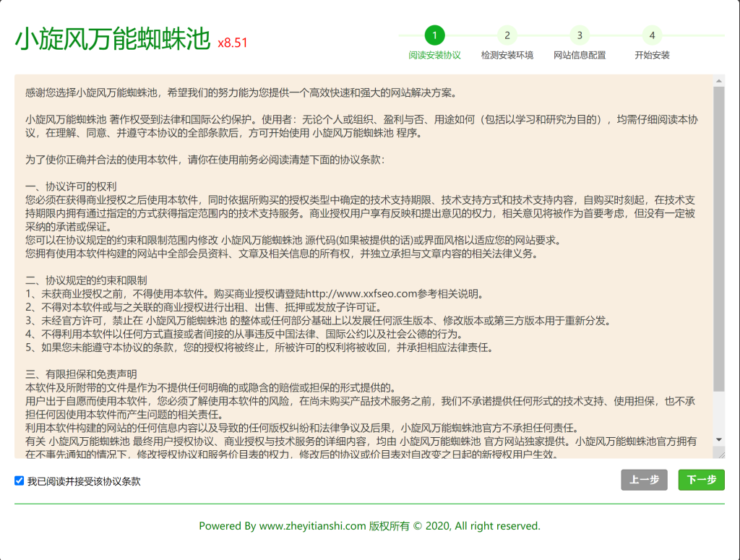Click clause 2 about 出租、出售、抵押
This screenshot has width=740, height=560.
point(204,307)
